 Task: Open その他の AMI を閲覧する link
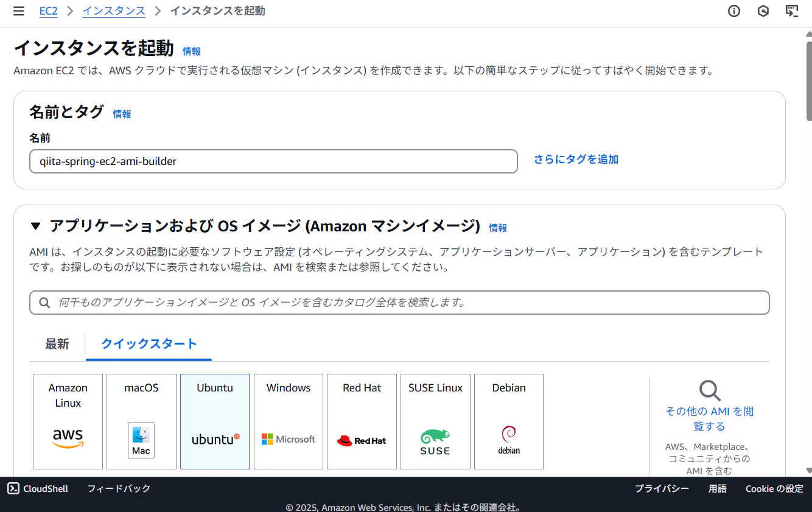[x=710, y=419]
